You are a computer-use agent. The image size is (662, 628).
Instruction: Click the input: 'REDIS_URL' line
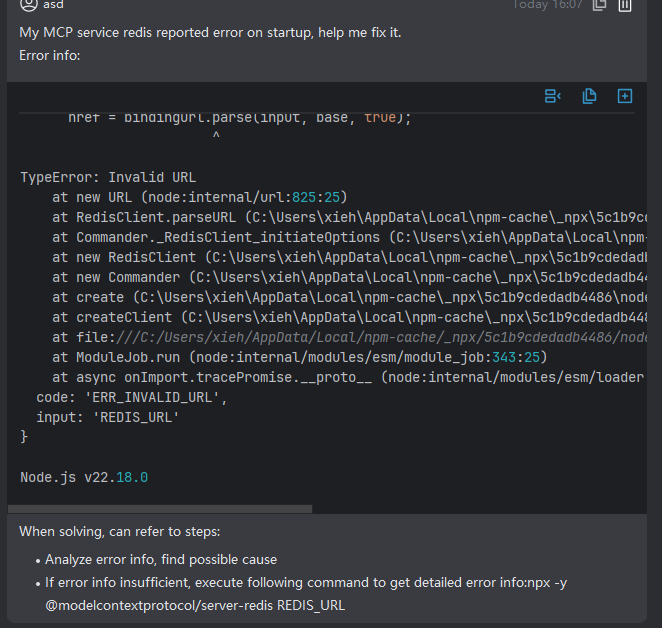coord(108,417)
